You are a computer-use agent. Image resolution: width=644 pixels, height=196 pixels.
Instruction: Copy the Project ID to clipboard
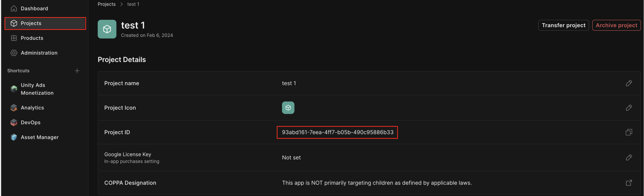[629, 132]
